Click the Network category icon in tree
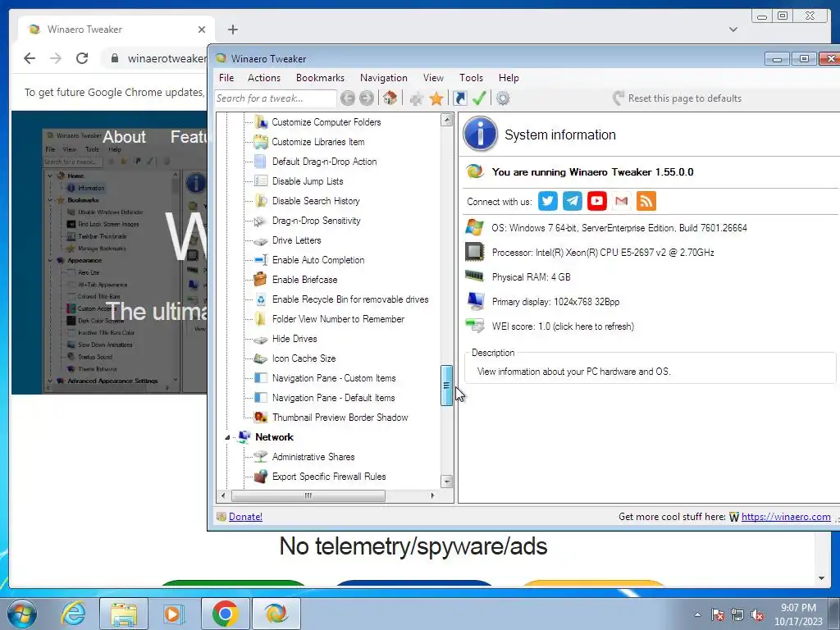The image size is (840, 630). pyautogui.click(x=244, y=436)
